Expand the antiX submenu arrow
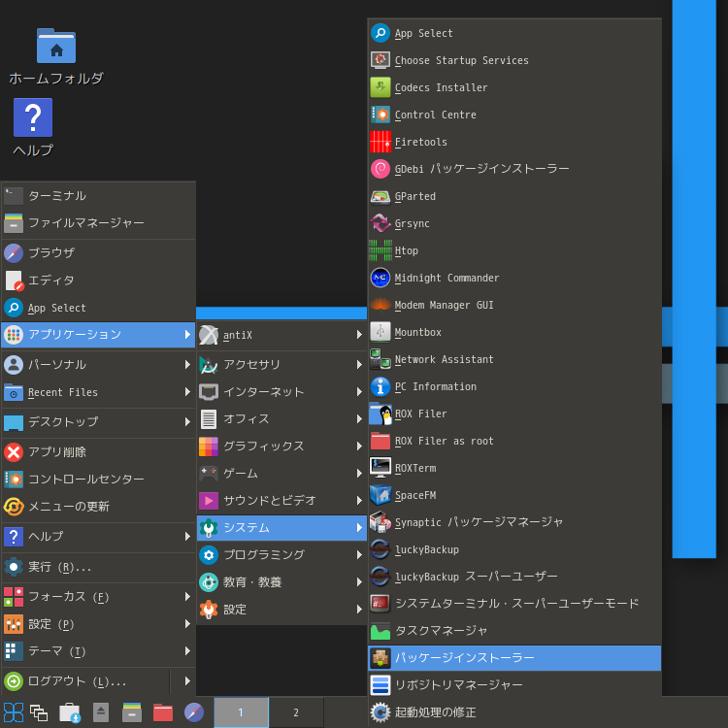The width and height of the screenshot is (728, 728). click(359, 334)
